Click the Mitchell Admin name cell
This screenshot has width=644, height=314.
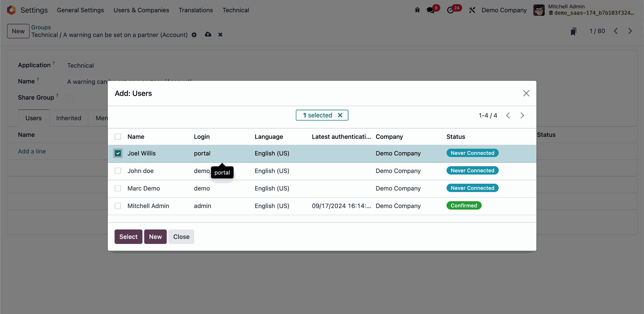(x=148, y=206)
